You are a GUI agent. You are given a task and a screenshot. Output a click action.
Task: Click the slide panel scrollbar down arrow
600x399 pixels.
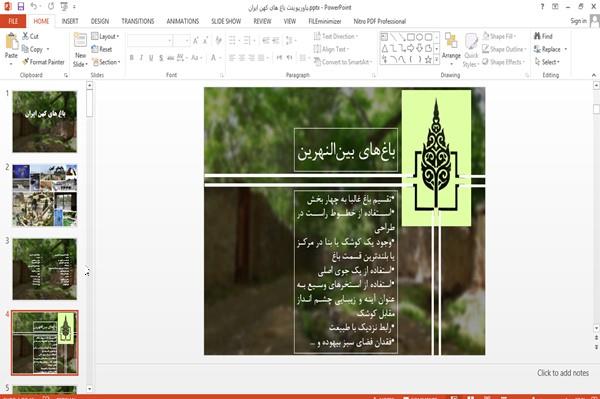pos(90,389)
